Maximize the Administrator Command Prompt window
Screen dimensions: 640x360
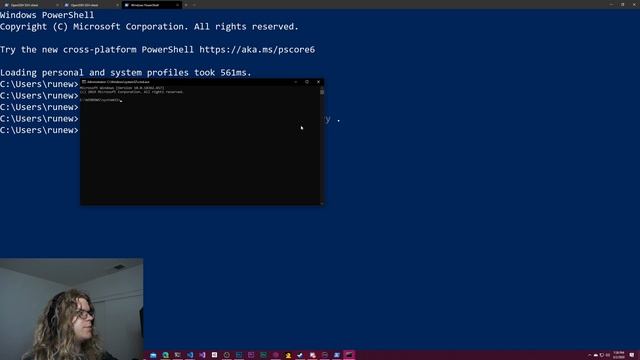point(307,82)
